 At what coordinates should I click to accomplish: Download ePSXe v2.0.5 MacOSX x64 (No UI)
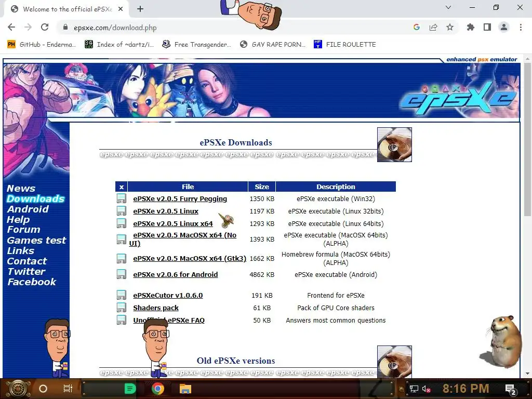tap(184, 235)
